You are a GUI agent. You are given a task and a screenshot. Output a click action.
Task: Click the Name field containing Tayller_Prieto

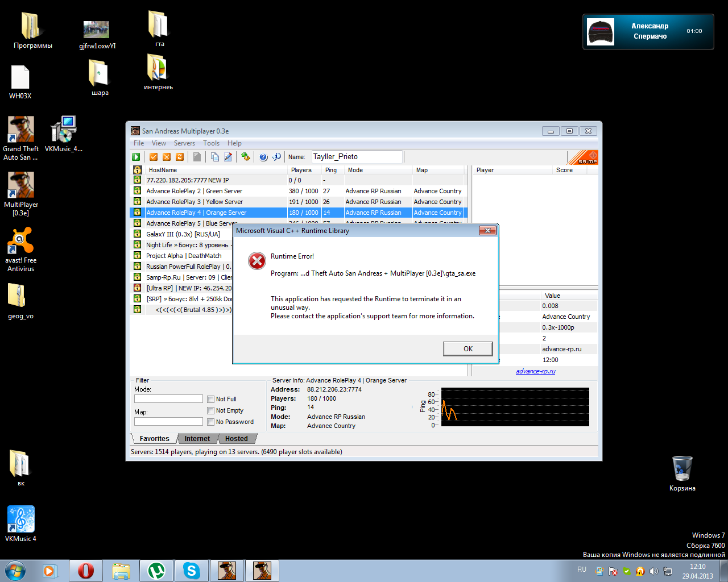point(356,157)
